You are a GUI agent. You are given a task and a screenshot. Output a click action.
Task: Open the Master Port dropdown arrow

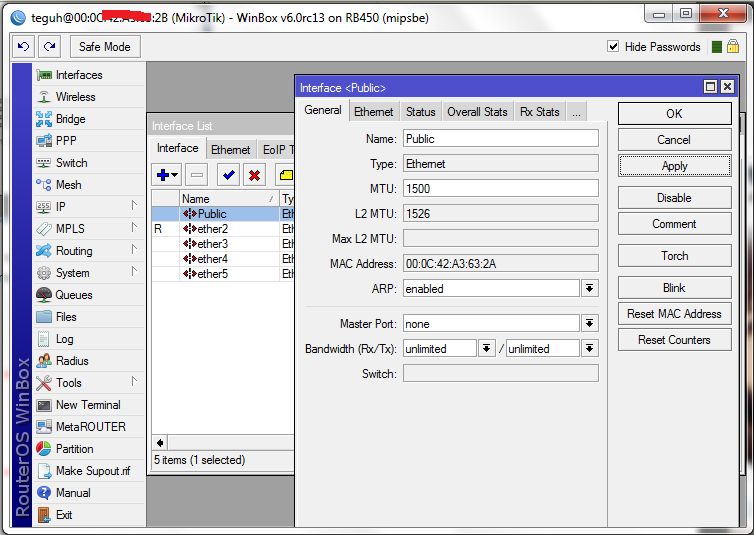point(589,323)
